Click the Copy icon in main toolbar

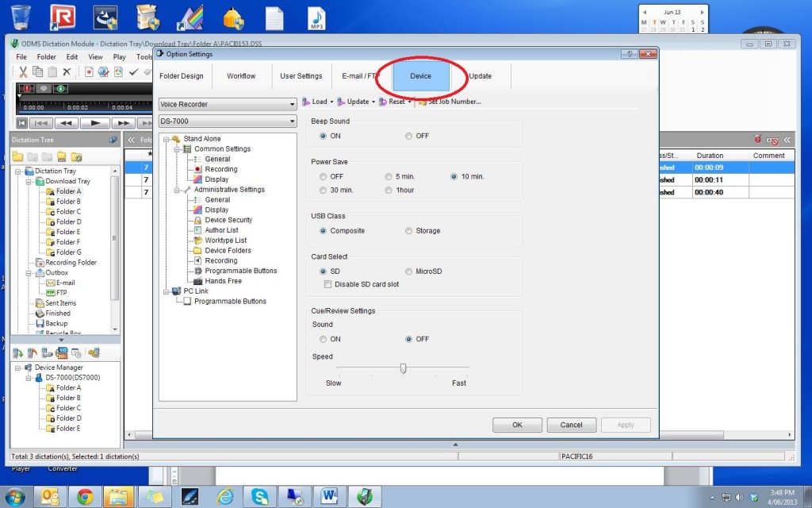[x=38, y=72]
